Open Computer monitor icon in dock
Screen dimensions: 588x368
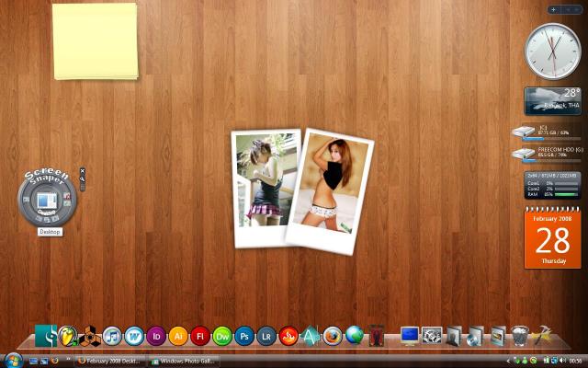coord(410,336)
